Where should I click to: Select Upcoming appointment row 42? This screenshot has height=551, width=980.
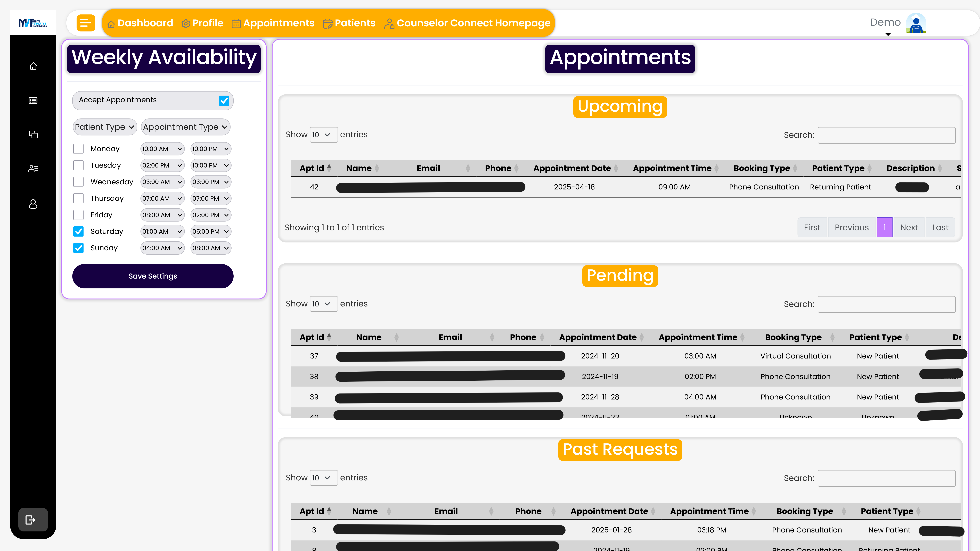click(626, 187)
